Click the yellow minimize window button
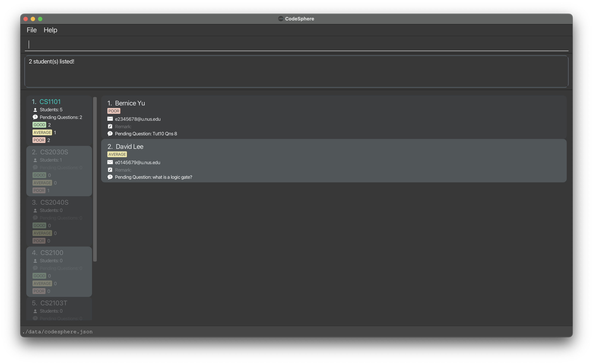This screenshot has width=593, height=364. (33, 19)
